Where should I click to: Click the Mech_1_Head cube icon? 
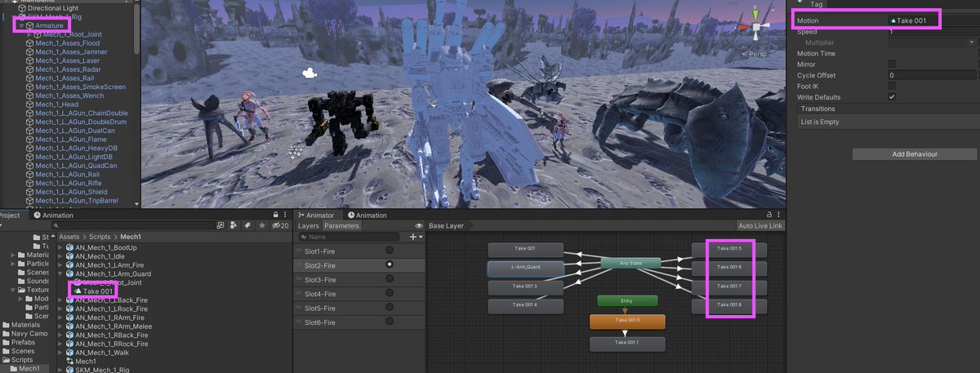(x=30, y=105)
